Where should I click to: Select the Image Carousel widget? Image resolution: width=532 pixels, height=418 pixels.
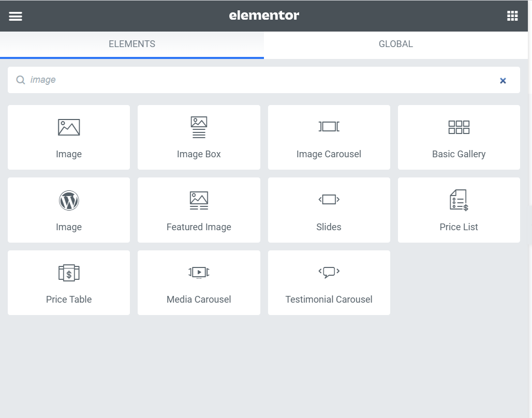(x=329, y=138)
